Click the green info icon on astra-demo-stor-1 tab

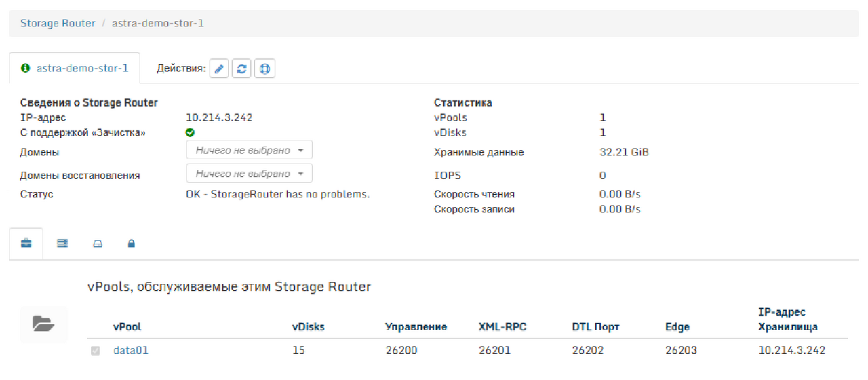(x=26, y=69)
